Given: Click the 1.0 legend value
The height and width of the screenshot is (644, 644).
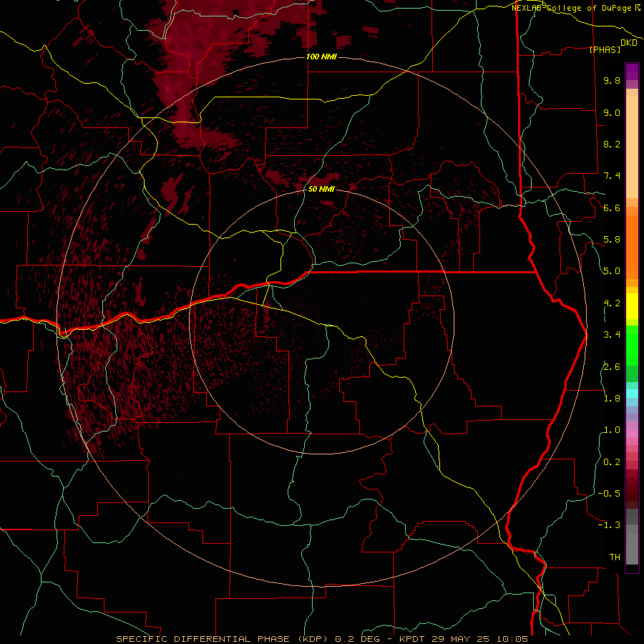Looking at the screenshot, I should [x=612, y=430].
